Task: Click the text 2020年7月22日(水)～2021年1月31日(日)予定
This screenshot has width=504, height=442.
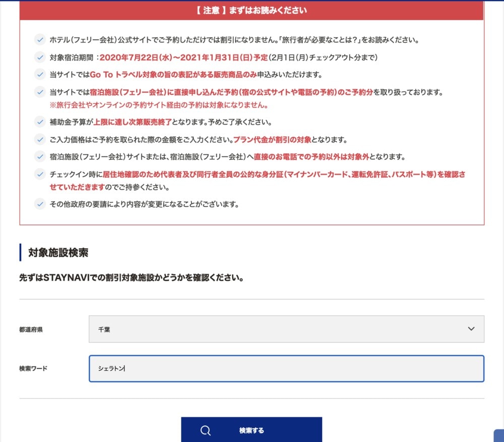Action: point(183,58)
